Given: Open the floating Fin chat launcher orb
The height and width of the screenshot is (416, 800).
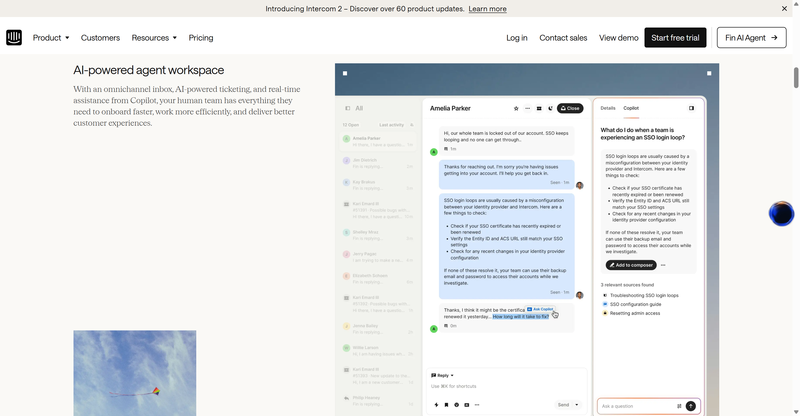Looking at the screenshot, I should pos(781,213).
